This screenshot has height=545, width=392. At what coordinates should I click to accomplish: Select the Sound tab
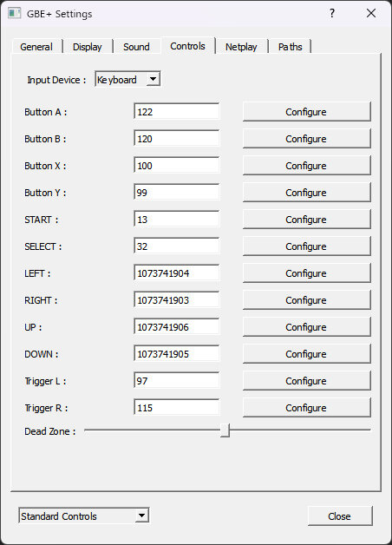point(136,47)
